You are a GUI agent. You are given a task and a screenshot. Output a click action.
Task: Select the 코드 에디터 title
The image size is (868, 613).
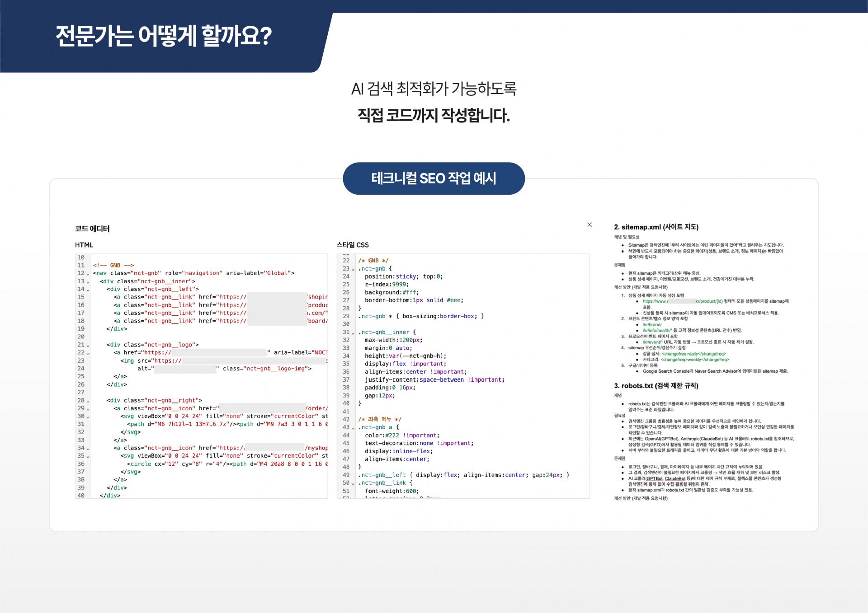(92, 229)
